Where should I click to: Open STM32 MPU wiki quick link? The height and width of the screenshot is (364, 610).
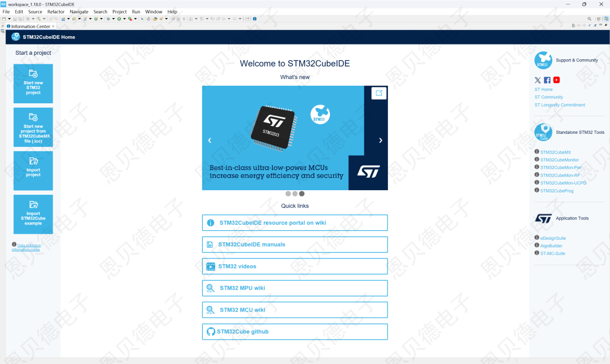click(x=295, y=288)
